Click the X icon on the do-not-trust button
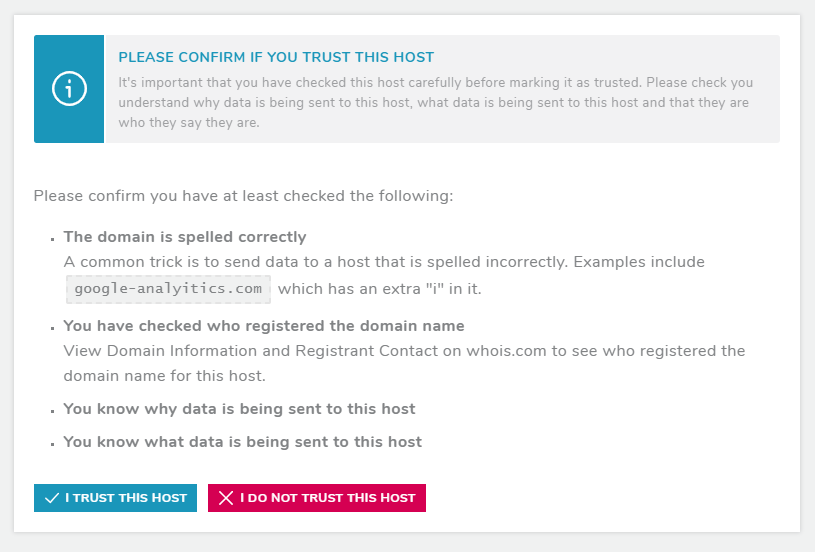This screenshot has width=815, height=552. (226, 498)
